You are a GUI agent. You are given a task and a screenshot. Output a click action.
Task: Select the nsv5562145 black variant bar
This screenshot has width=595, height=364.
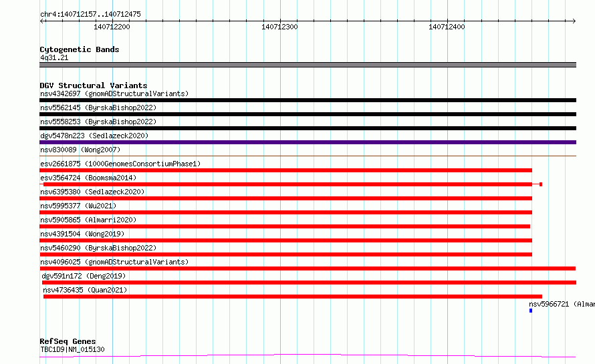[308, 114]
